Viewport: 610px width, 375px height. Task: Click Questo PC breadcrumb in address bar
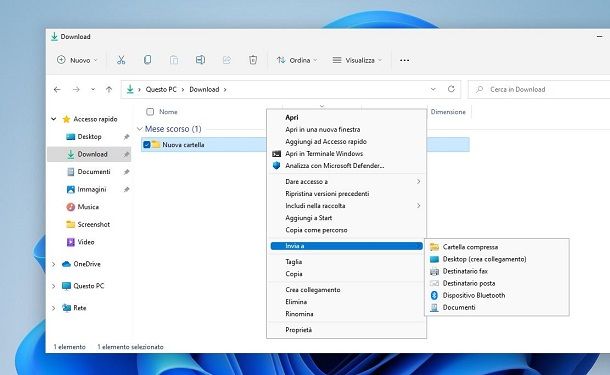click(161, 89)
